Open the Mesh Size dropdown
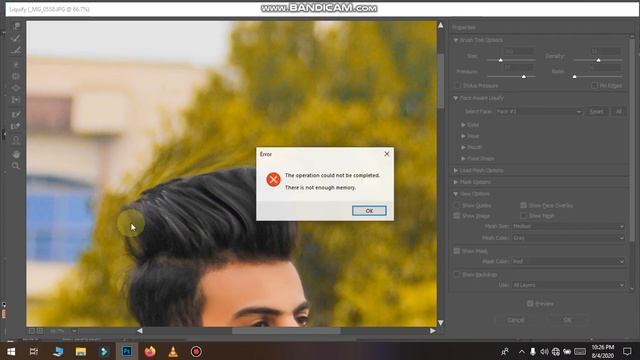The image size is (640, 360). click(x=568, y=226)
